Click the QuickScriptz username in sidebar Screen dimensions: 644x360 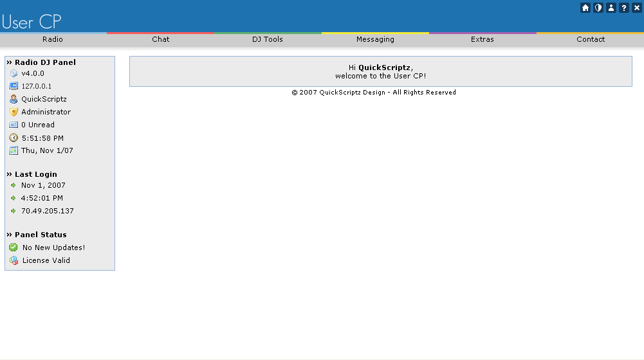44,99
